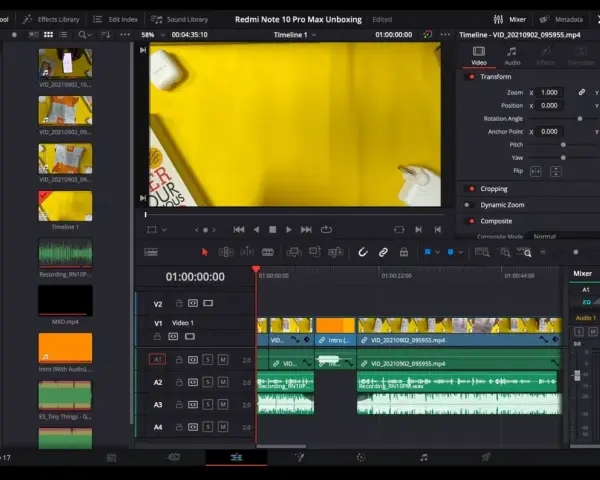This screenshot has width=600, height=480.
Task: Select the MKD.mp4 media pool clip
Action: tap(65, 300)
